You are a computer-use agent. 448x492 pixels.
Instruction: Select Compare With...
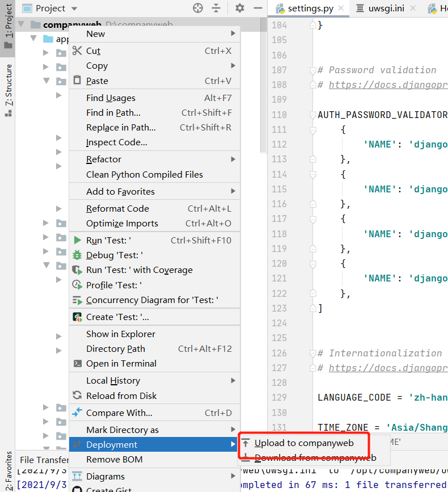pos(155,413)
